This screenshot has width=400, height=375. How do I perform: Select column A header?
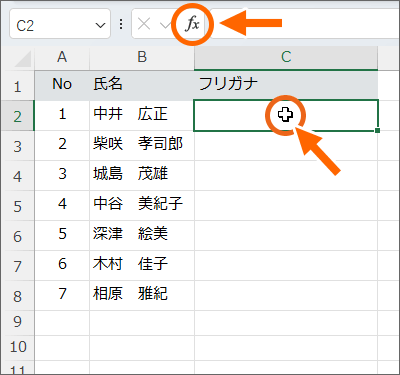(x=62, y=57)
